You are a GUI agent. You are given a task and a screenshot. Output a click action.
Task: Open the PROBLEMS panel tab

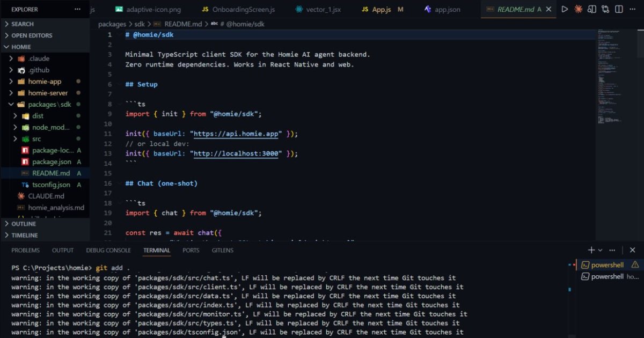[x=26, y=251]
